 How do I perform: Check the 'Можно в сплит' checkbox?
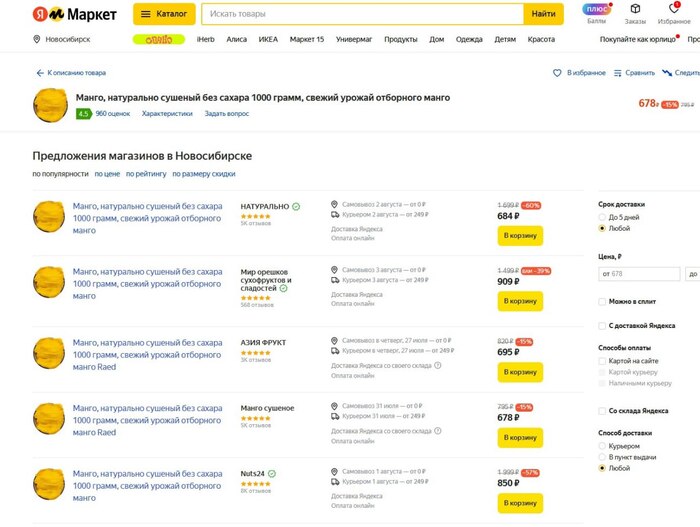602,301
